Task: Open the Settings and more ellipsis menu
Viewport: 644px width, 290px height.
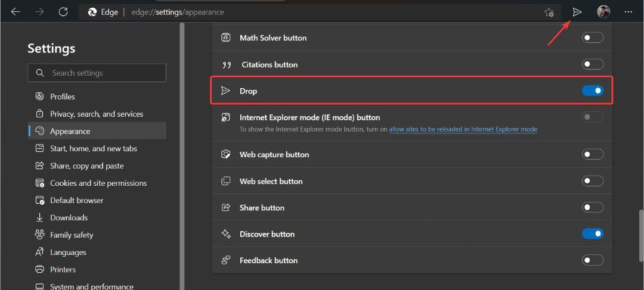Action: point(628,12)
